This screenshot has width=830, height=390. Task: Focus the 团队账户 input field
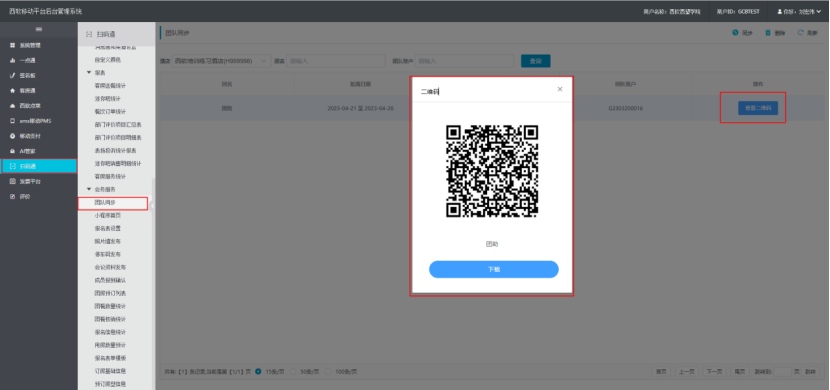[464, 61]
